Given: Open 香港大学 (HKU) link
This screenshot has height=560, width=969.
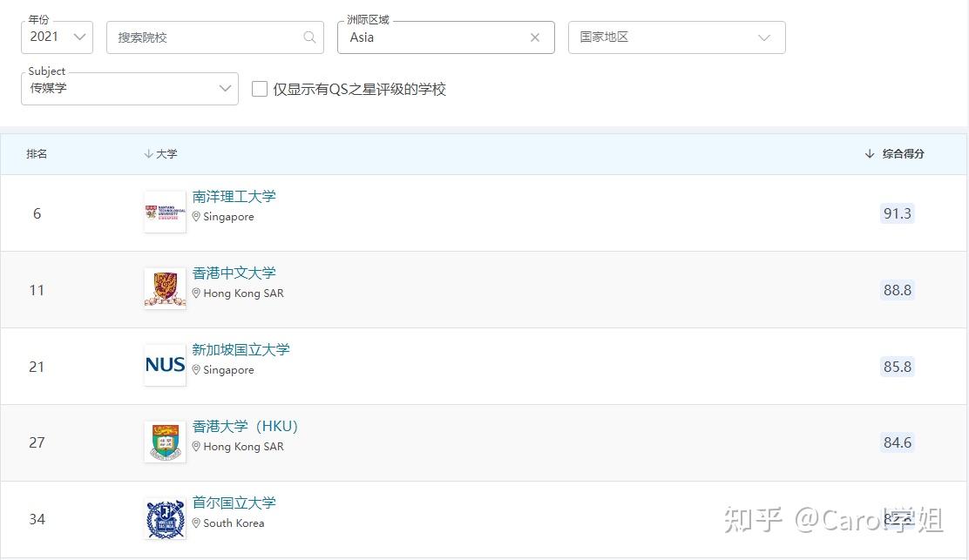Looking at the screenshot, I should tap(246, 426).
